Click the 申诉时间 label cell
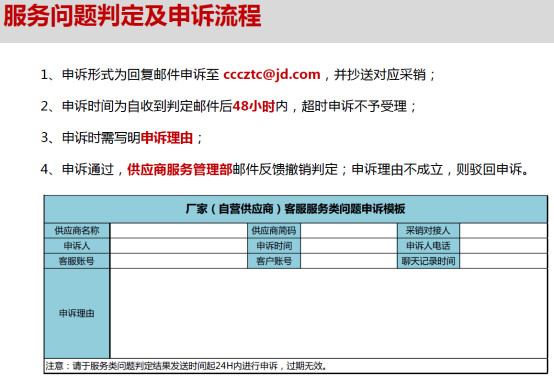The image size is (554, 378). 274,246
